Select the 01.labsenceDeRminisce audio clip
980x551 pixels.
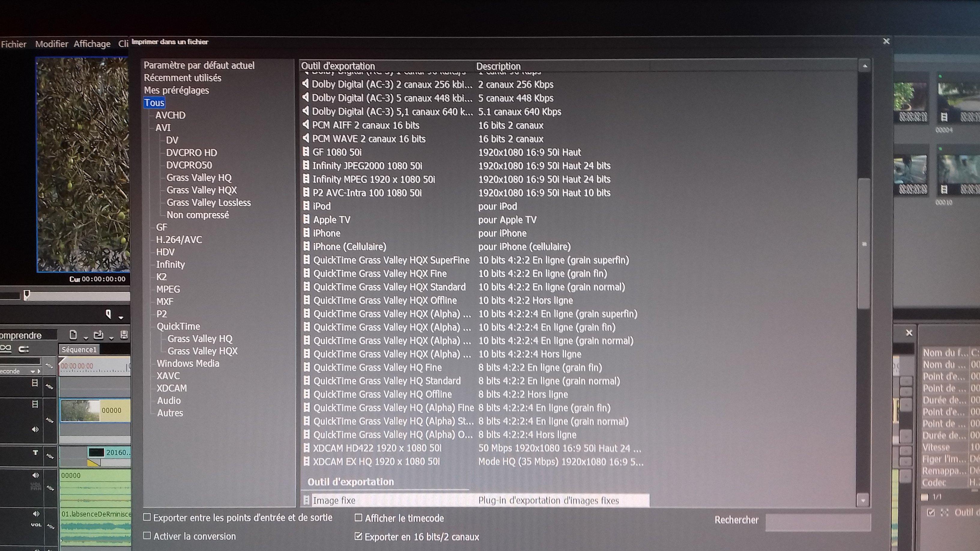(x=95, y=526)
